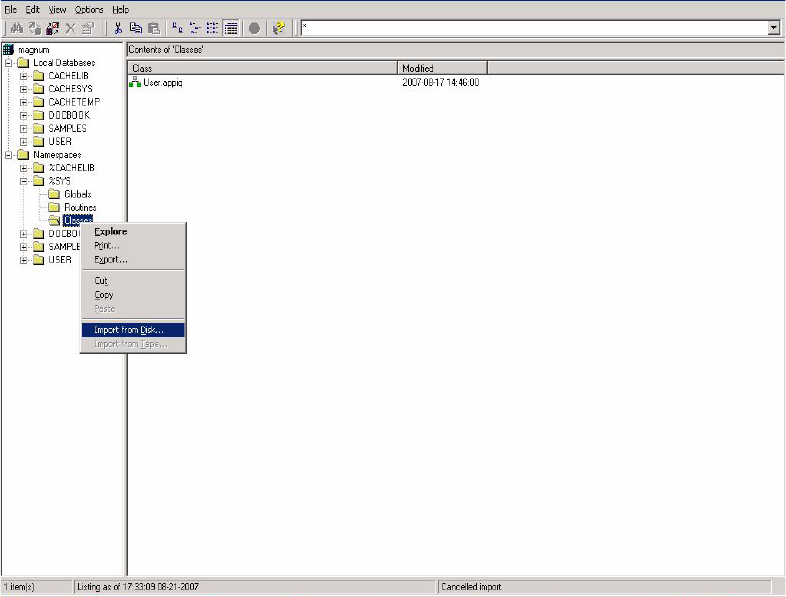Click the filter text field
The width and height of the screenshot is (786, 597).
pyautogui.click(x=534, y=28)
